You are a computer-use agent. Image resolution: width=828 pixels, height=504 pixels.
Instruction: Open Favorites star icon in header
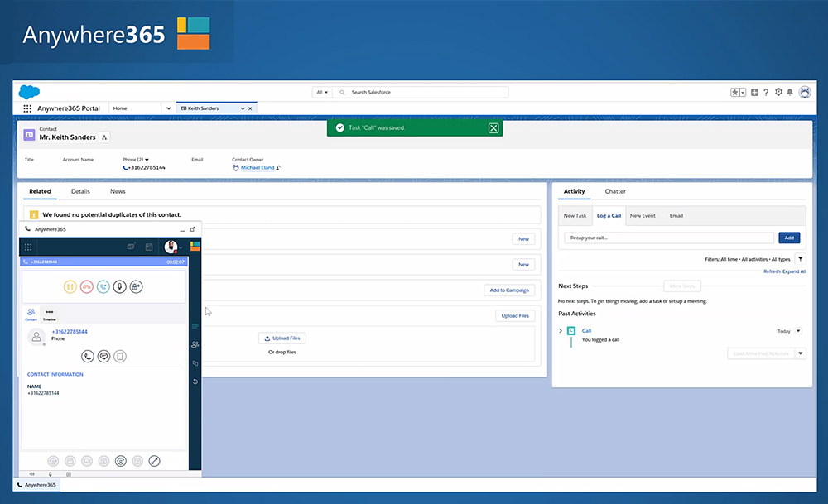[734, 93]
